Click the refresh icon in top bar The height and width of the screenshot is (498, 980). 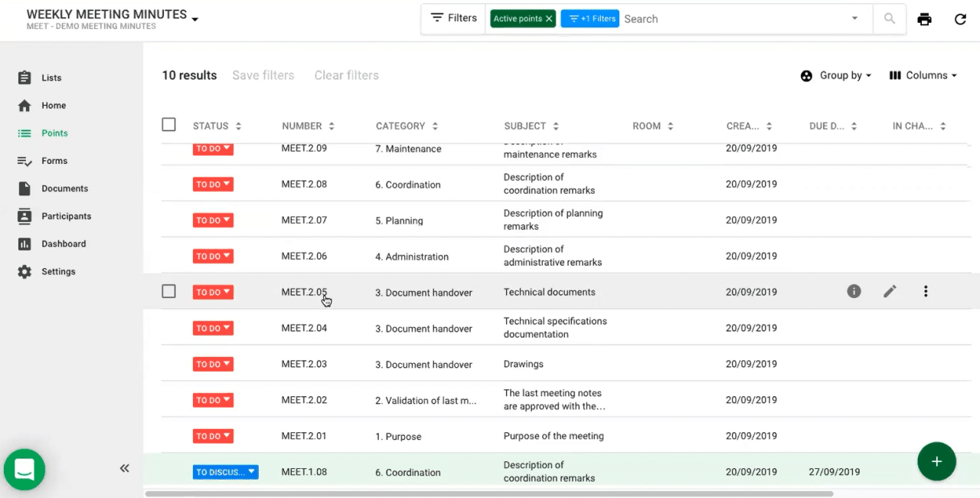(x=960, y=19)
